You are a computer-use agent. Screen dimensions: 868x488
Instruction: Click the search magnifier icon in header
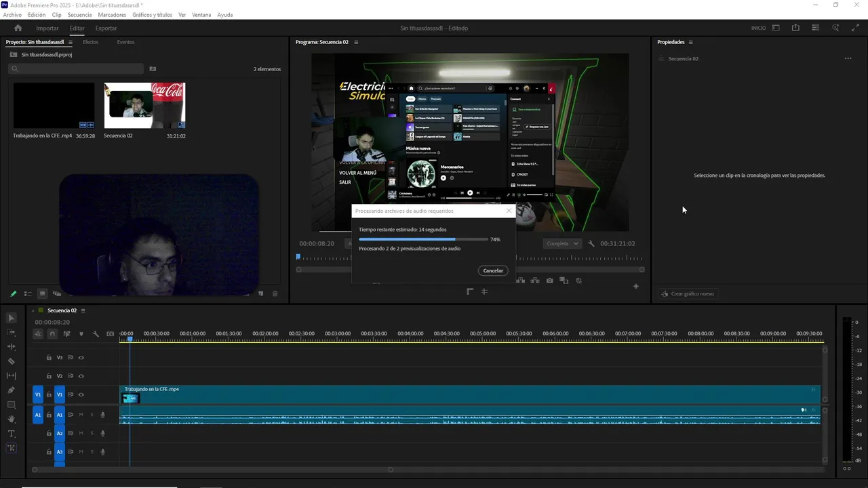(835, 28)
